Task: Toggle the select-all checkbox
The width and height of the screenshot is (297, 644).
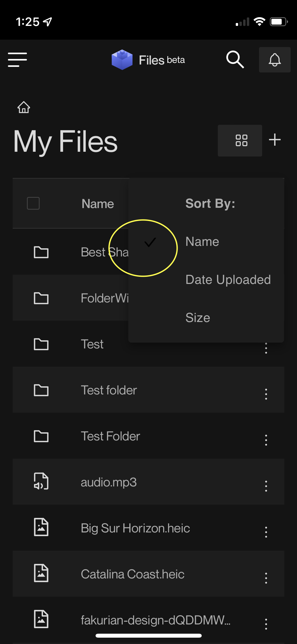Action: click(33, 203)
